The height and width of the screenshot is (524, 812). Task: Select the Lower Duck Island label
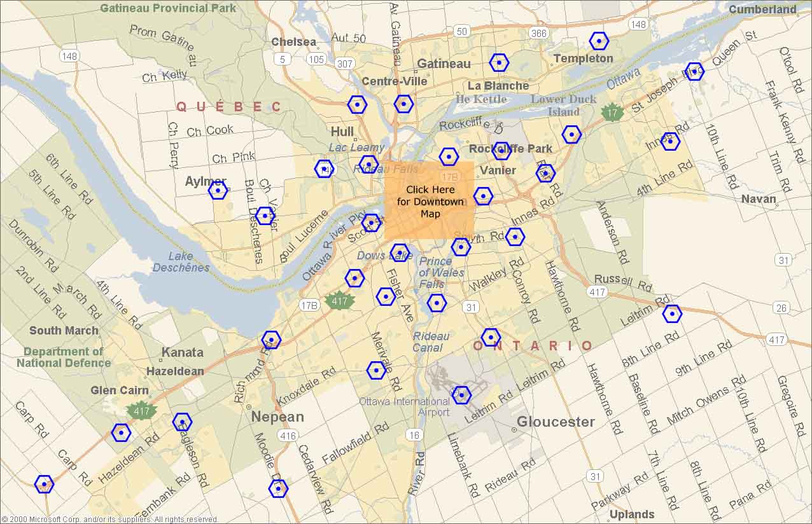(x=564, y=106)
